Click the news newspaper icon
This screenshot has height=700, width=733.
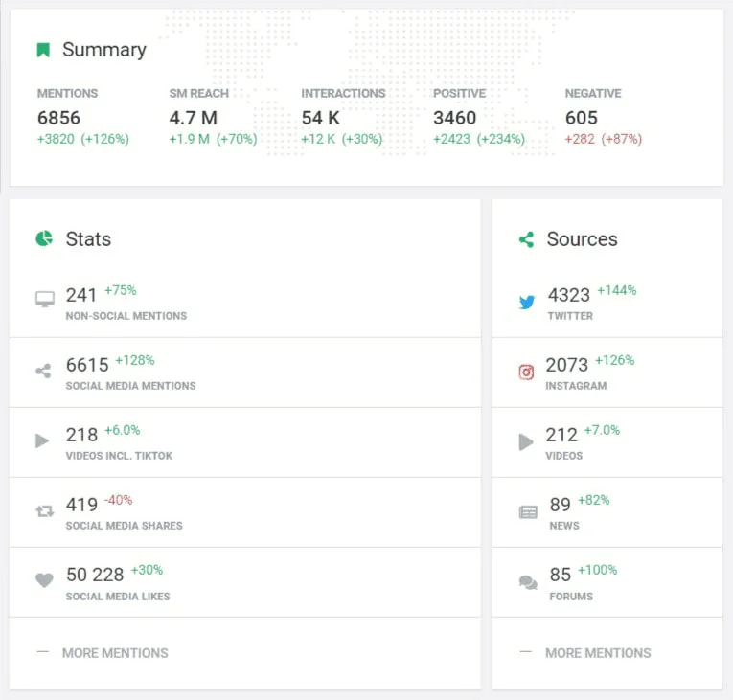pyautogui.click(x=528, y=512)
